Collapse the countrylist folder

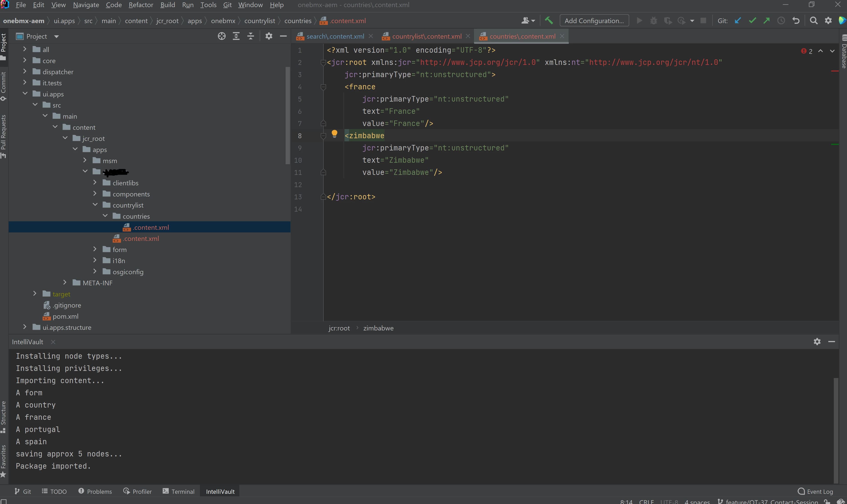pyautogui.click(x=95, y=205)
